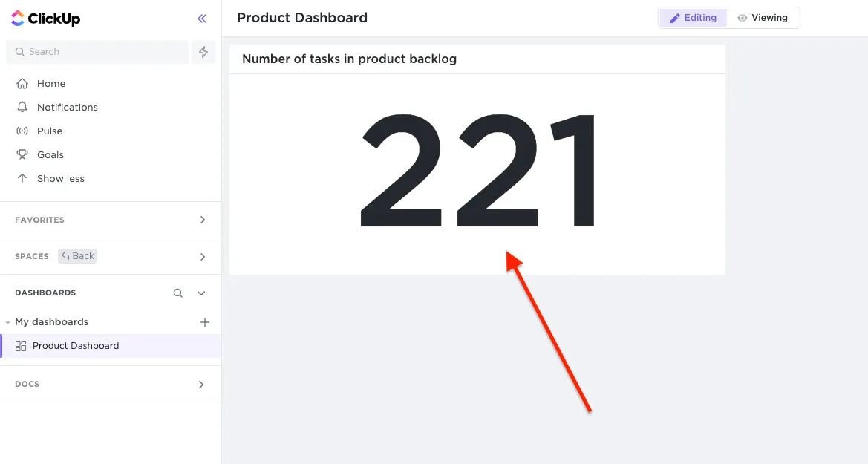Expand the Docs section
This screenshot has height=464, width=868.
[201, 385]
